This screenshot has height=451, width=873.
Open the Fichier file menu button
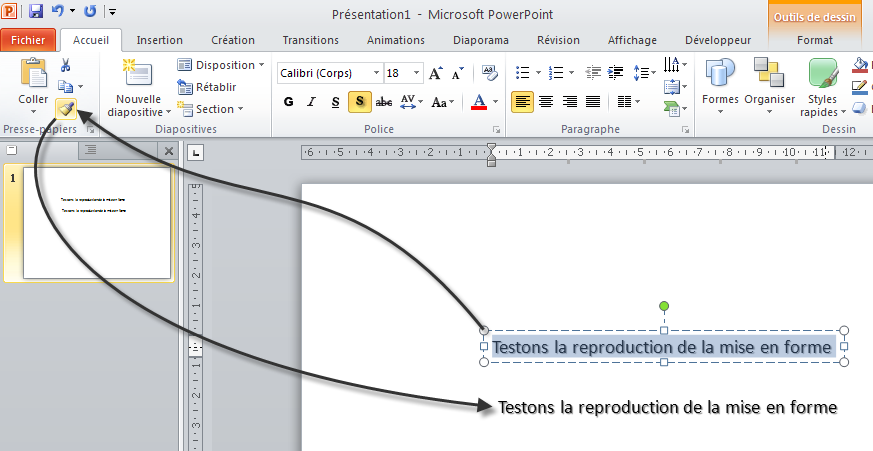pos(28,40)
